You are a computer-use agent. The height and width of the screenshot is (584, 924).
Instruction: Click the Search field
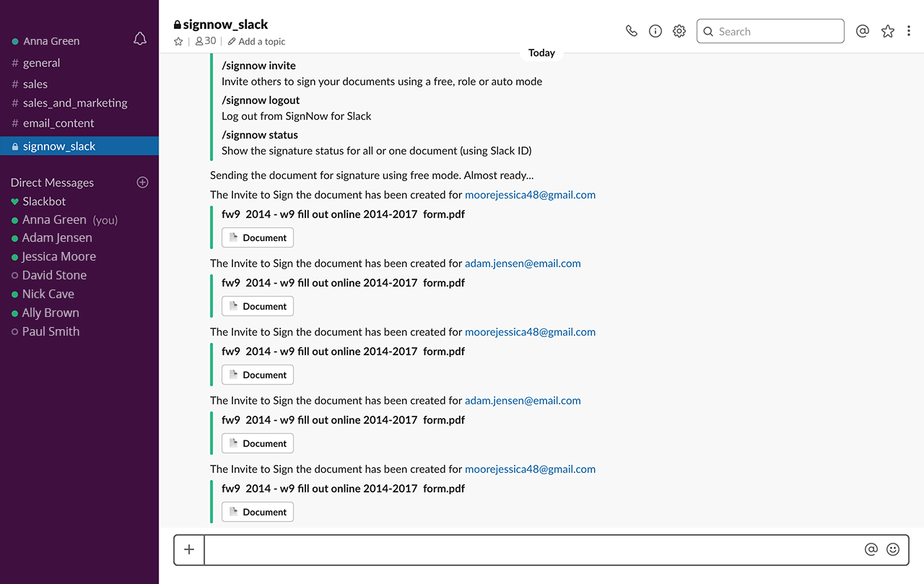point(770,31)
